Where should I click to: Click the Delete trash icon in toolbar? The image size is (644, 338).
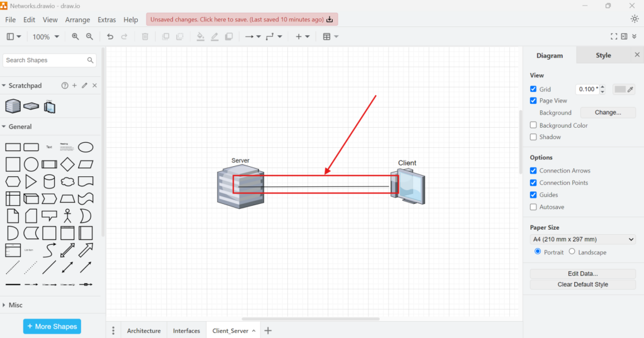pyautogui.click(x=145, y=37)
